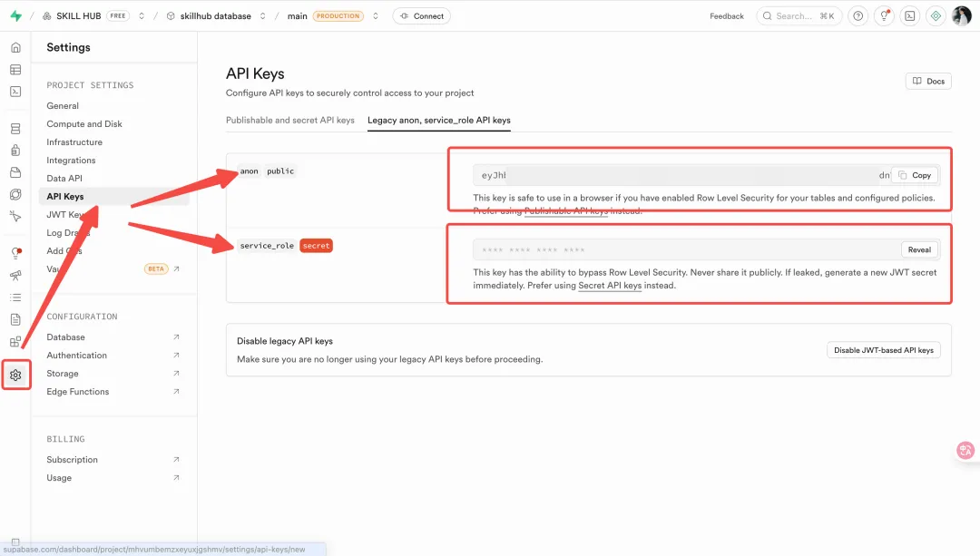Click Disable JWT-based API keys button
The image size is (980, 556).
pos(883,350)
